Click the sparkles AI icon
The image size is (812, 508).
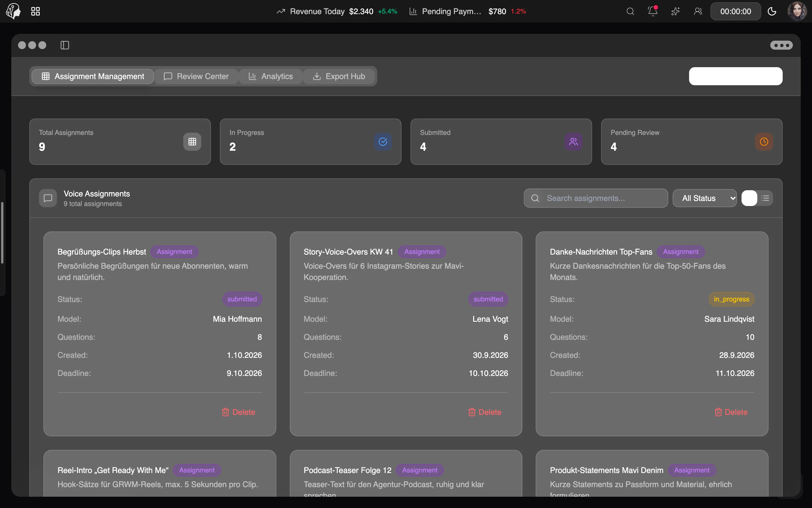point(675,11)
